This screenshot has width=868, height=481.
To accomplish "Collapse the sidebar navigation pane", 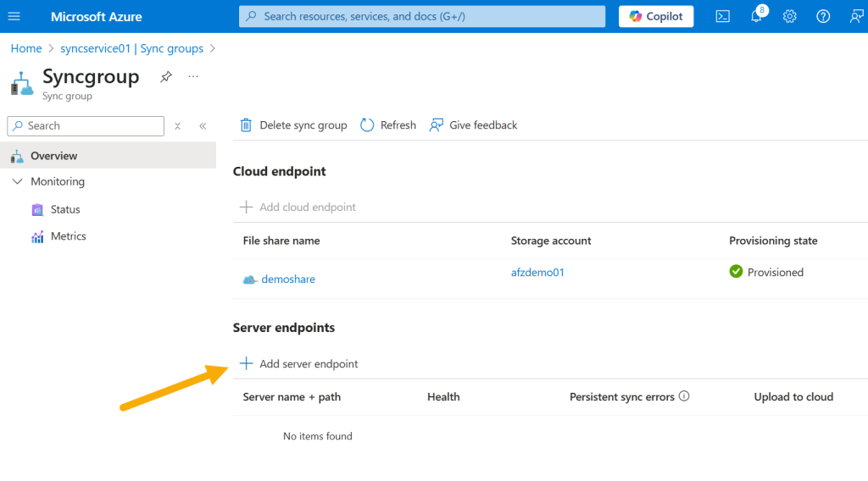I will [x=203, y=126].
